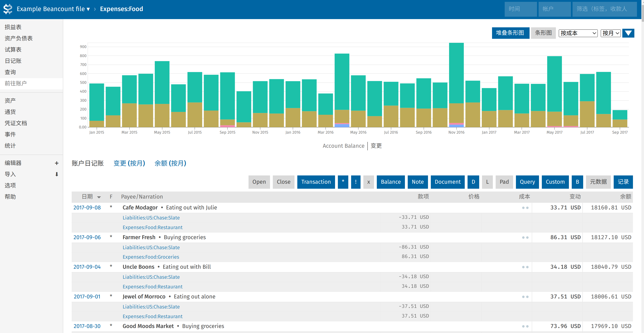Open the Liabilities:US:Chase:Slate account link

[151, 218]
